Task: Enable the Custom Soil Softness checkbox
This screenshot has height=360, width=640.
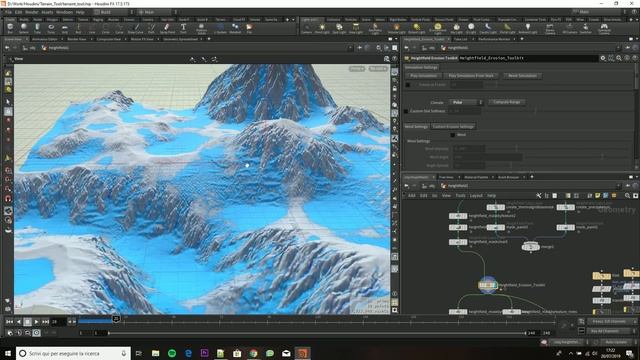Action: pyautogui.click(x=406, y=111)
